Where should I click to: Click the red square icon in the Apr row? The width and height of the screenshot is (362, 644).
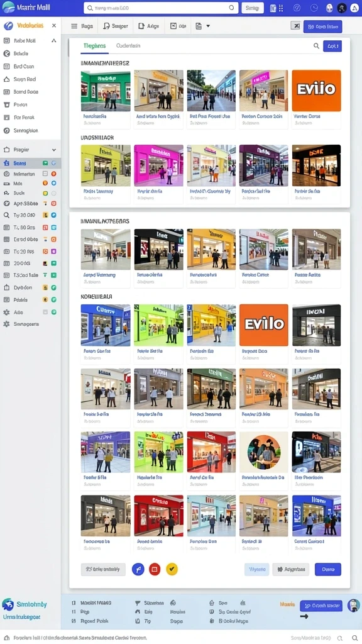click(54, 203)
